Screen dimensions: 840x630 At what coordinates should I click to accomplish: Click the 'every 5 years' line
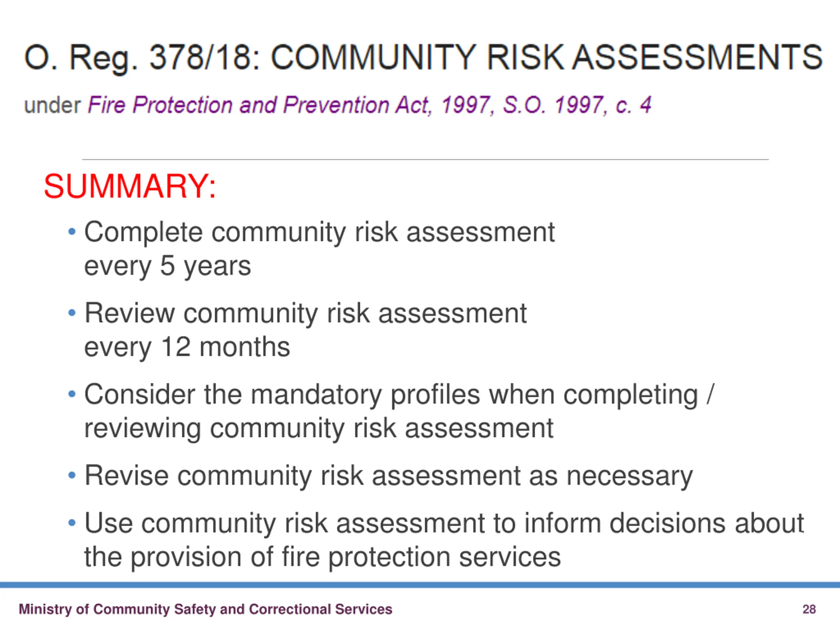tap(167, 266)
